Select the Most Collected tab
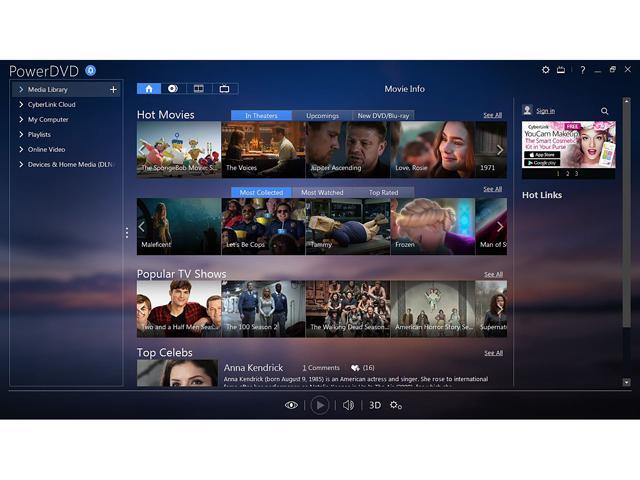 point(261,192)
